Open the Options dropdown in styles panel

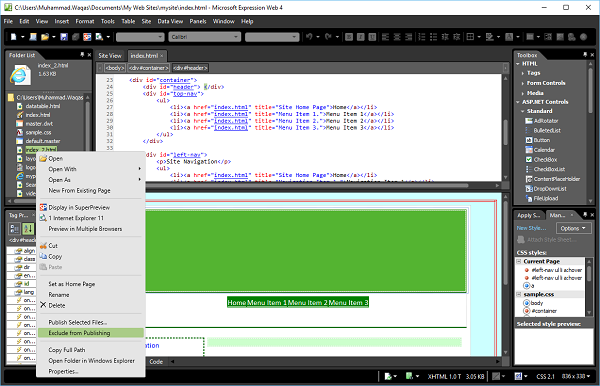pos(573,228)
